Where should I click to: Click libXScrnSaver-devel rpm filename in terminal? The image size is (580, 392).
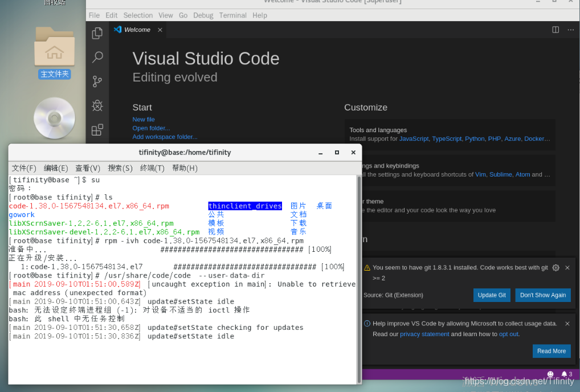(x=104, y=232)
